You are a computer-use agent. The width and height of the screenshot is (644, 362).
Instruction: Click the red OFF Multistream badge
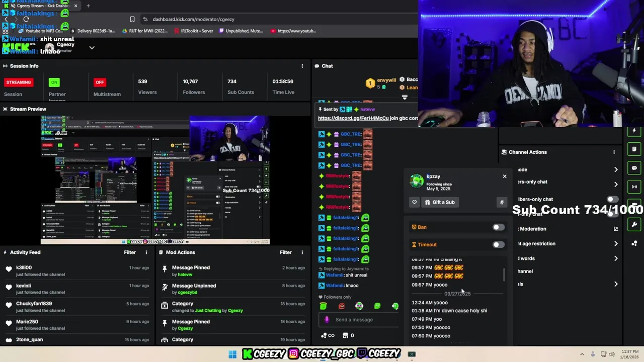point(100,82)
